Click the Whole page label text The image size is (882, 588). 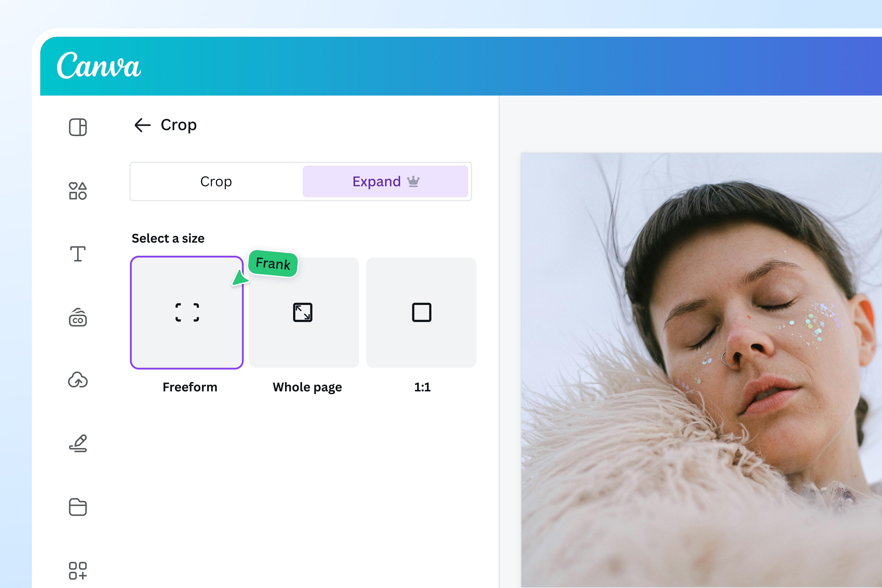[x=307, y=387]
